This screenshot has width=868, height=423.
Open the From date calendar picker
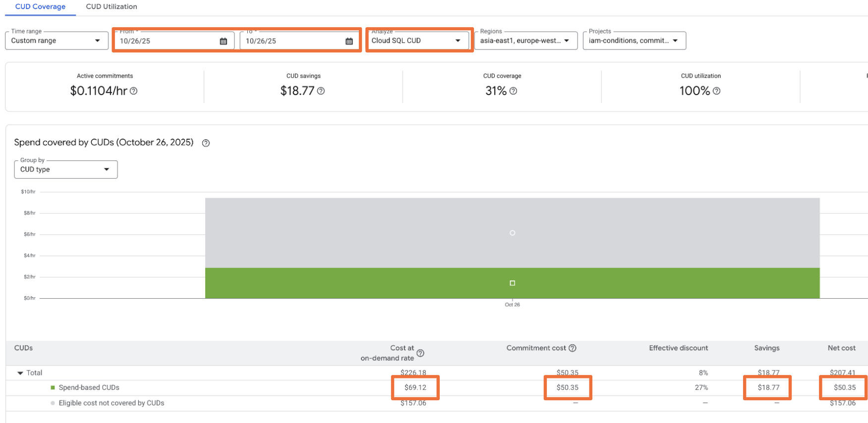click(x=223, y=41)
